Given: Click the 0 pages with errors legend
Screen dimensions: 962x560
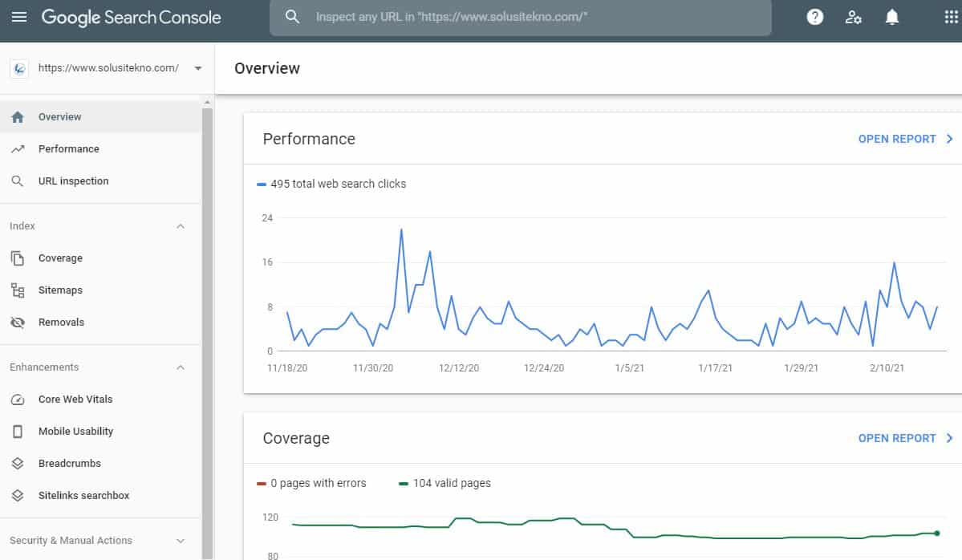Looking at the screenshot, I should (311, 483).
